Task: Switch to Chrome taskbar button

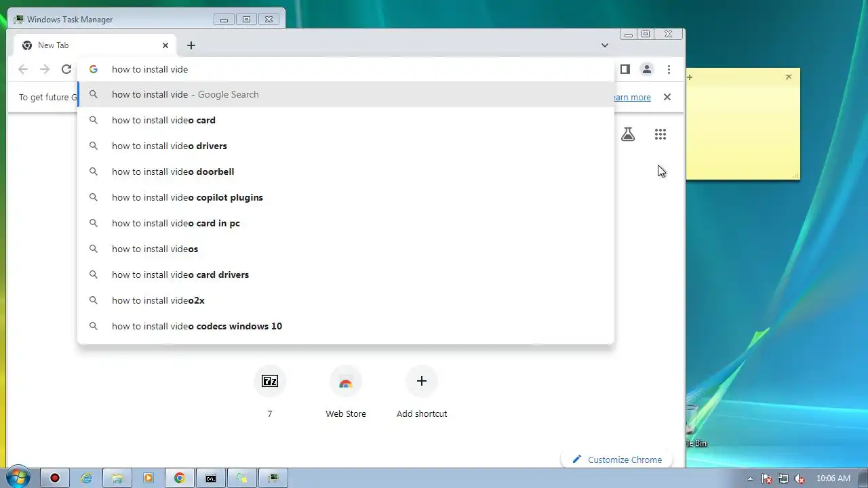Action: point(180,478)
